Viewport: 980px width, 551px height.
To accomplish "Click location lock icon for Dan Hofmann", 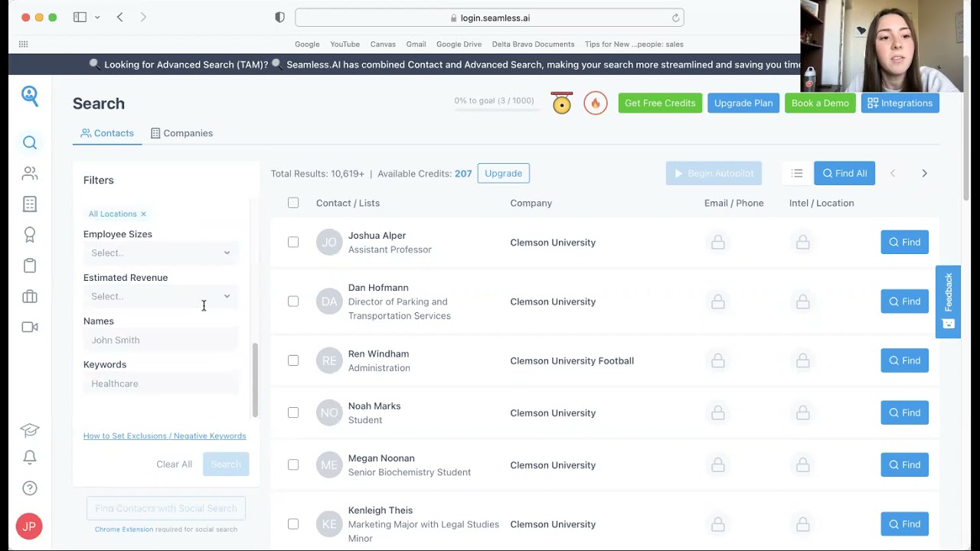I will [x=803, y=302].
